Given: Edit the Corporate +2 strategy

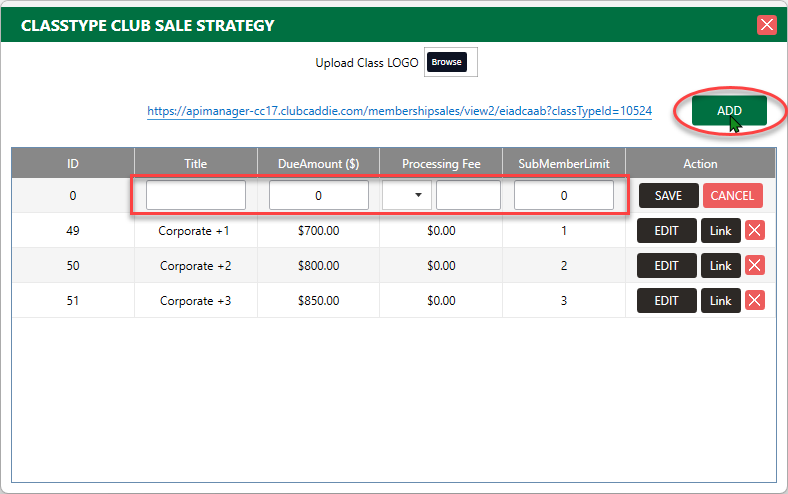Looking at the screenshot, I should 666,265.
